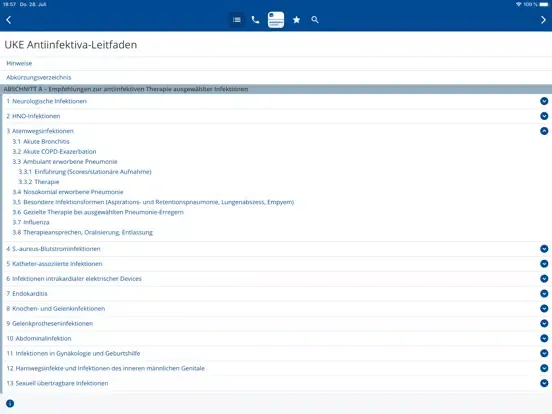552x414 pixels.
Task: Open 3.3.1 Einführung (Scores/stationäre Aufnahme)
Action: pos(85,172)
